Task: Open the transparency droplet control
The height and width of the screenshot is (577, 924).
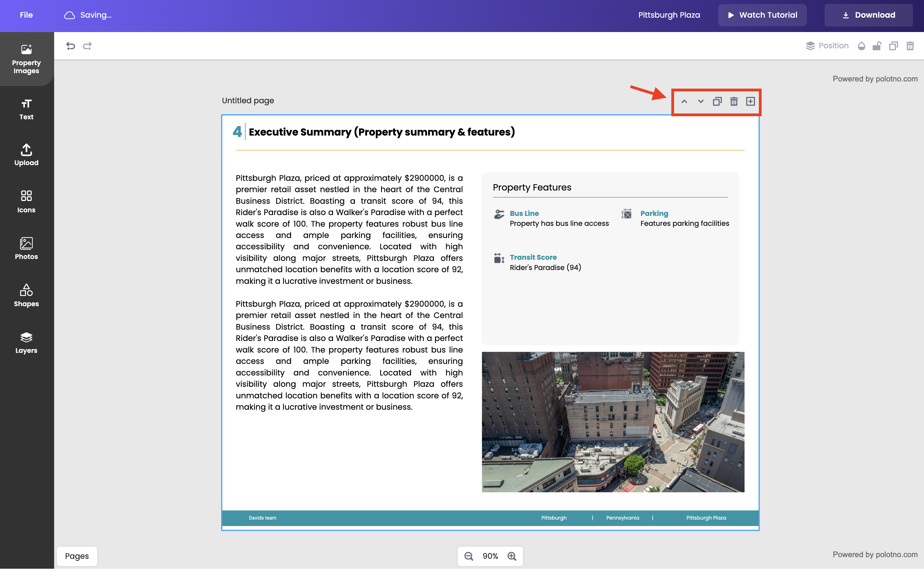Action: coord(861,46)
